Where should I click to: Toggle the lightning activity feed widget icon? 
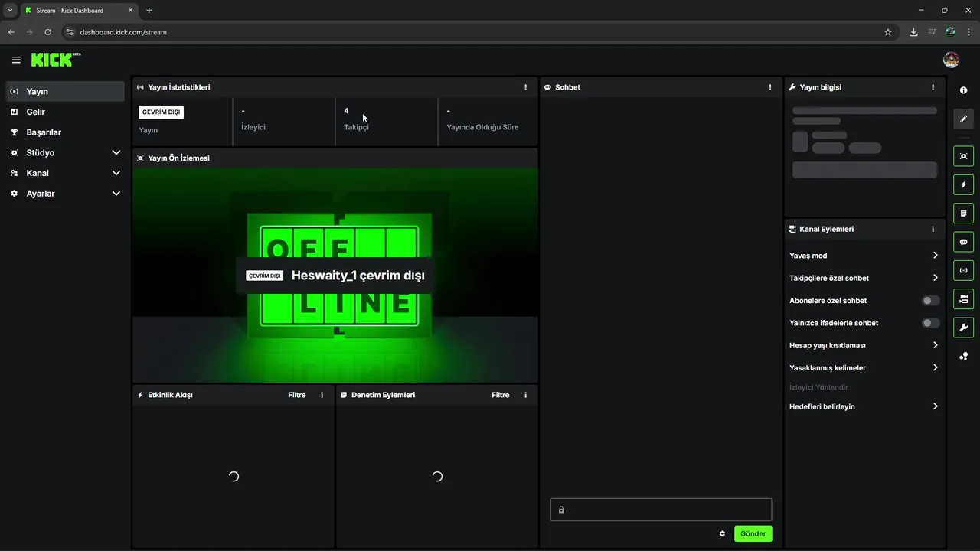(963, 185)
